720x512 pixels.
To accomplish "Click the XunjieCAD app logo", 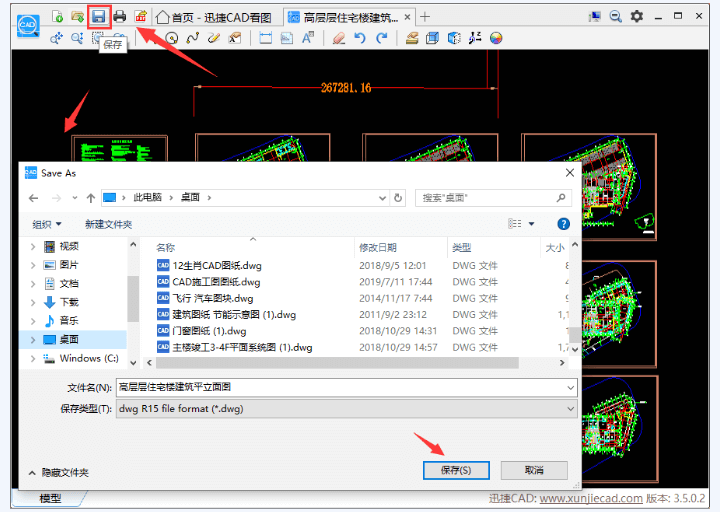I will [28, 25].
